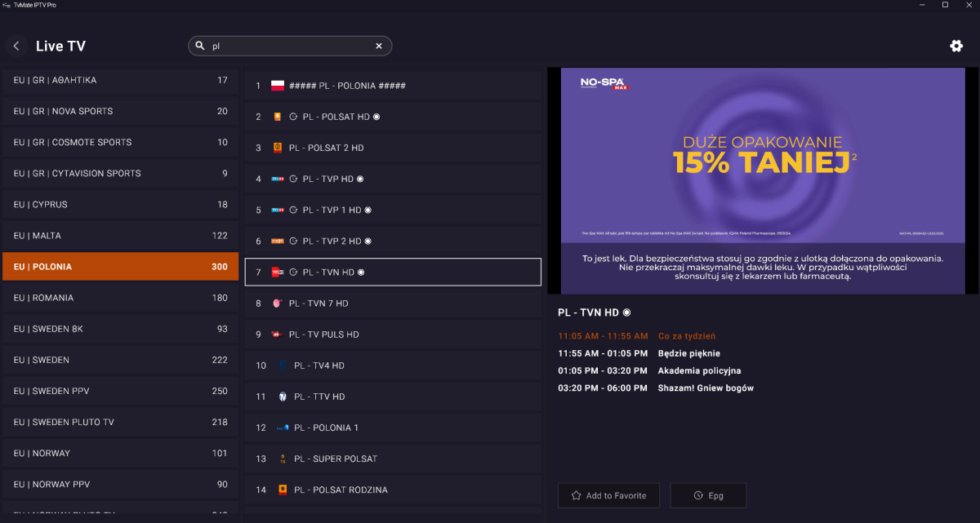Click the TV Puls logo icon in row 9
Screen dimensions: 980x523
click(278, 335)
